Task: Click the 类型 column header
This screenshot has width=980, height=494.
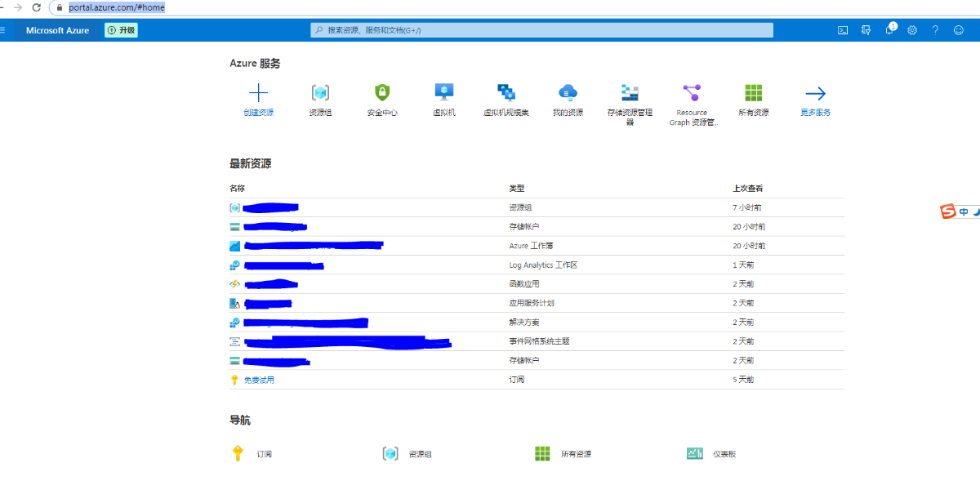Action: (517, 189)
